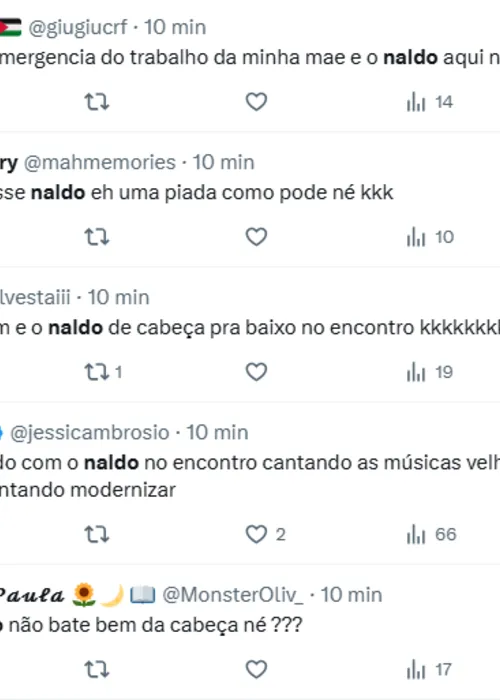Open the @MonsterOliv_ profile handle
The height and width of the screenshot is (700, 500).
tap(233, 595)
